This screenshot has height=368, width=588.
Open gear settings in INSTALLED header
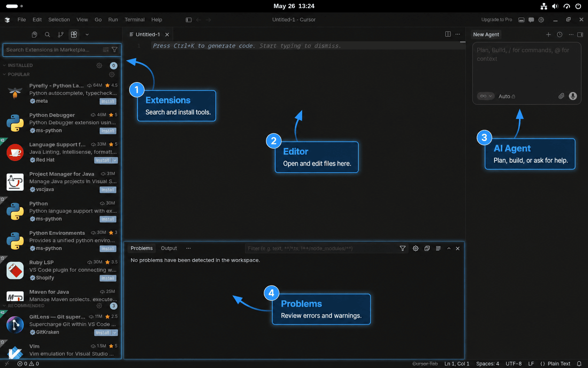point(99,65)
